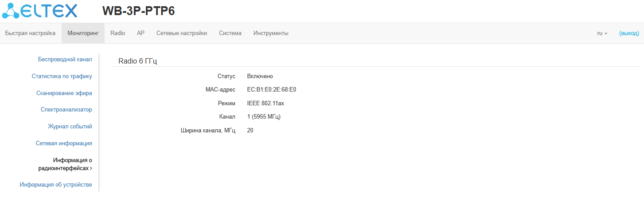Open the Инструменты tab
The image size is (644, 199).
(271, 33)
